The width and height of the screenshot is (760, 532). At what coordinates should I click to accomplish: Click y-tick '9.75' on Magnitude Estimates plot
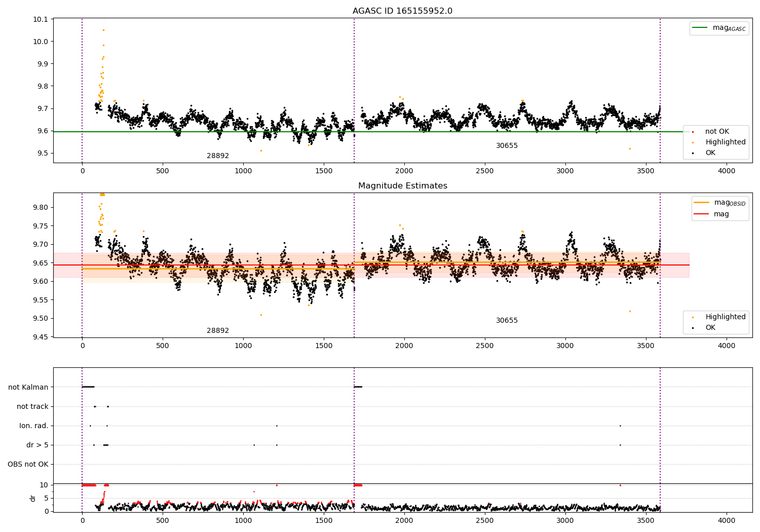(x=42, y=226)
